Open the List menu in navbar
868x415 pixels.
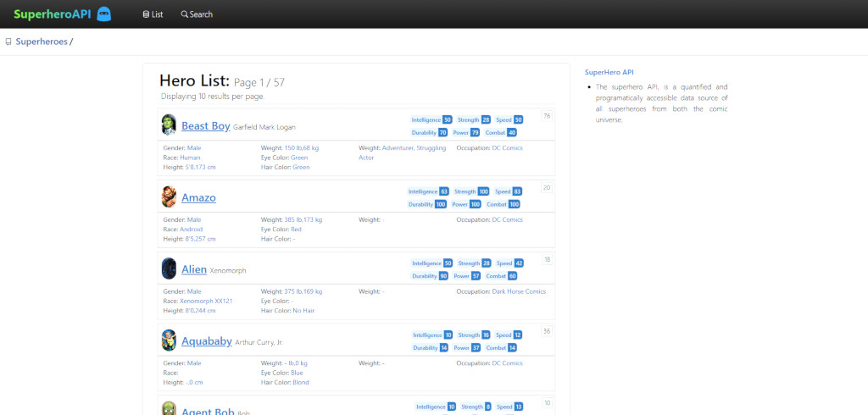[153, 14]
